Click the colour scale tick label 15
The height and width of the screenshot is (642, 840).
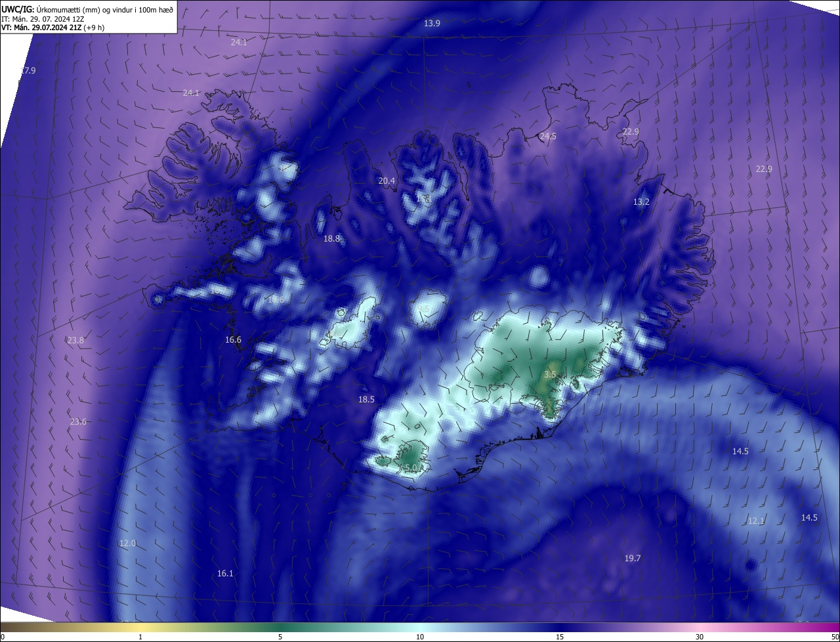pyautogui.click(x=560, y=637)
